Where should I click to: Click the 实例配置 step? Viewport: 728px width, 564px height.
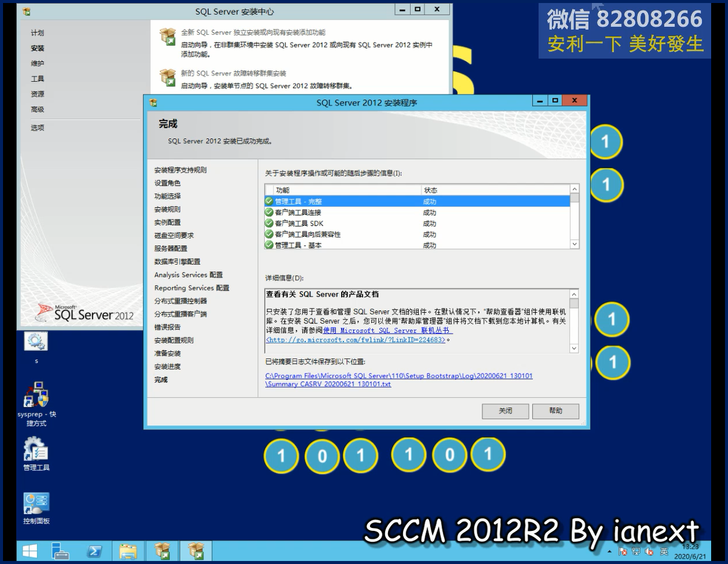click(x=167, y=222)
